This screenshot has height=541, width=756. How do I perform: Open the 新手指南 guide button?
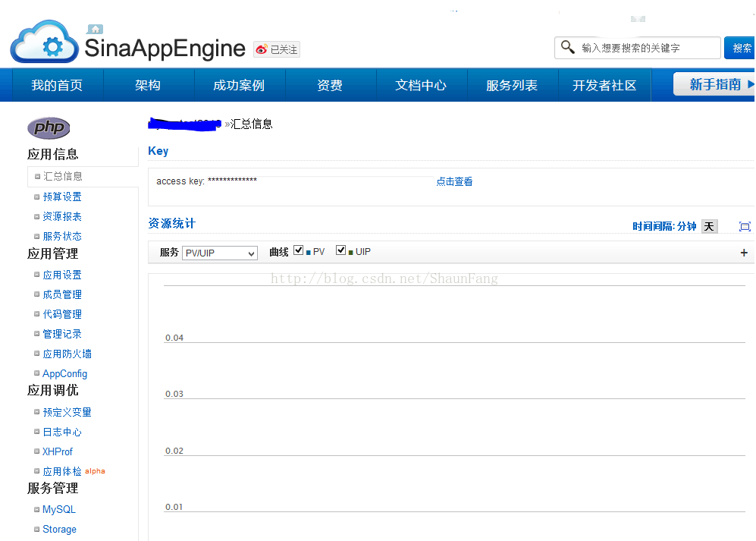point(715,84)
